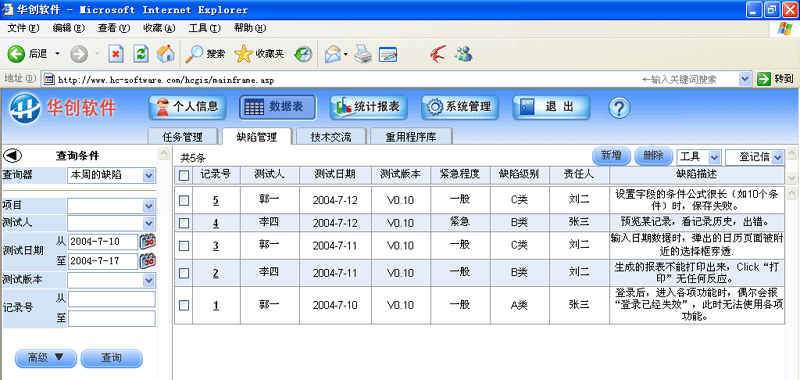
Task: Open the 工具 dropdown
Action: (x=698, y=157)
